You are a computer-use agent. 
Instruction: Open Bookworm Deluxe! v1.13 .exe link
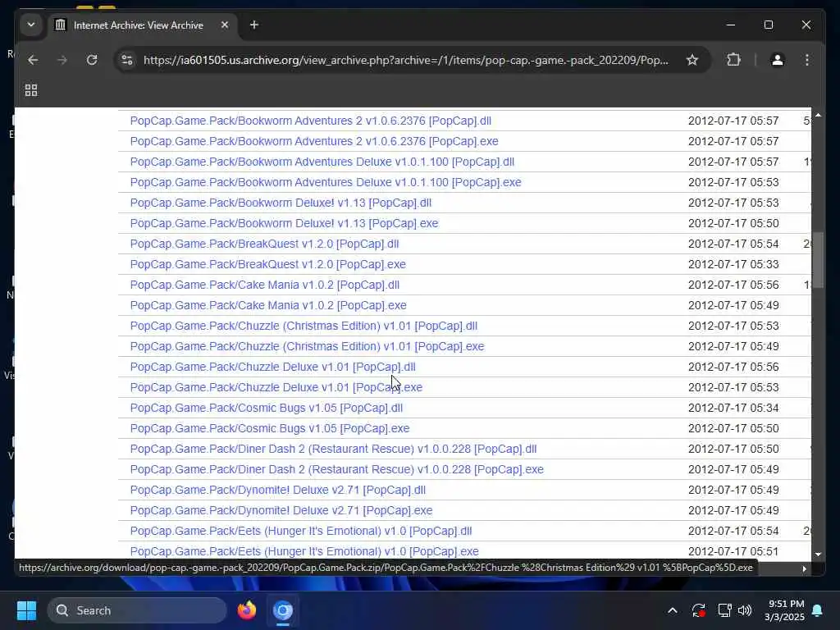click(284, 223)
